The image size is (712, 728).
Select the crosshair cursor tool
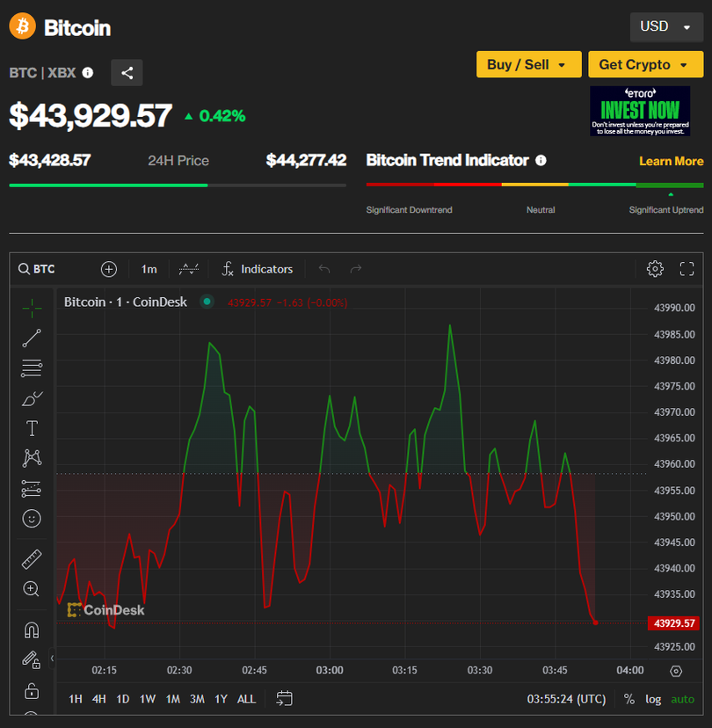tap(32, 308)
